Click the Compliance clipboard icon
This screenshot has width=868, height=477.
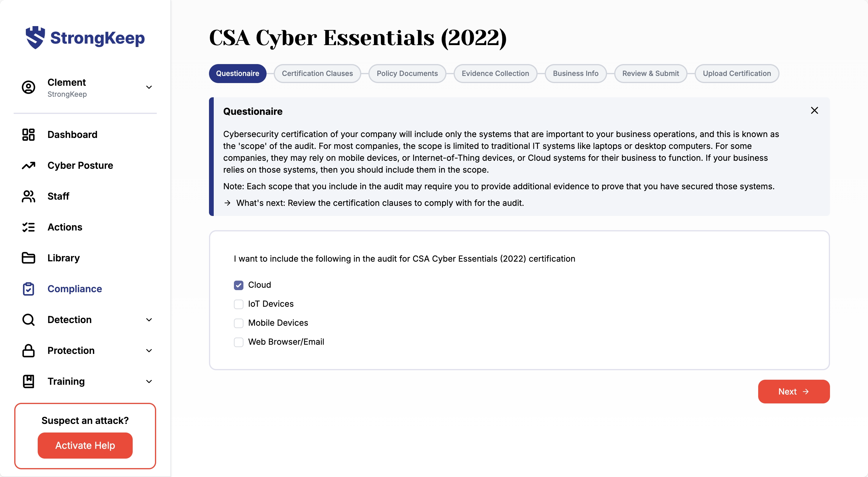tap(28, 289)
